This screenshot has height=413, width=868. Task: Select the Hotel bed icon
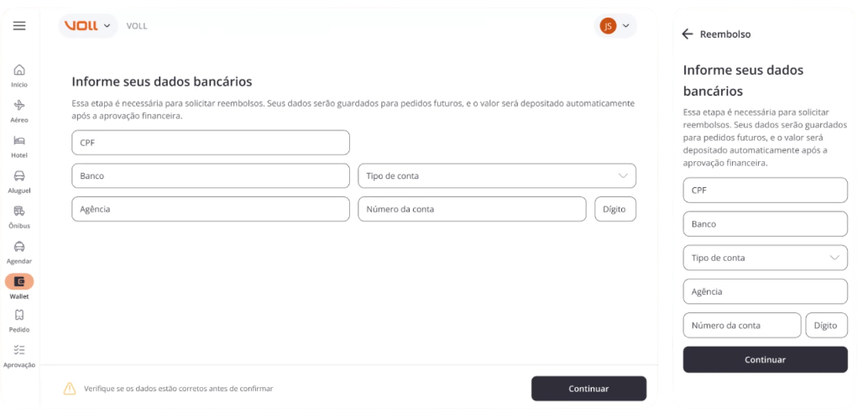coord(19,141)
